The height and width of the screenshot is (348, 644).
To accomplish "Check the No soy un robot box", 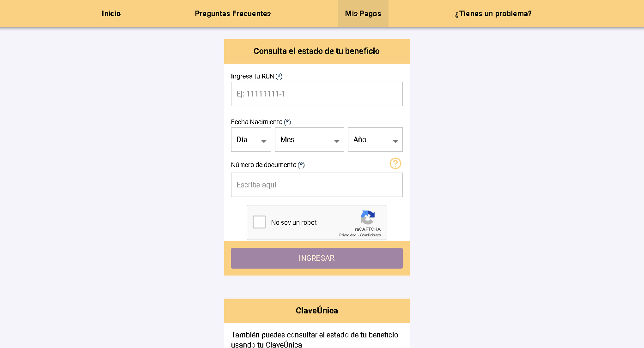I will point(259,222).
